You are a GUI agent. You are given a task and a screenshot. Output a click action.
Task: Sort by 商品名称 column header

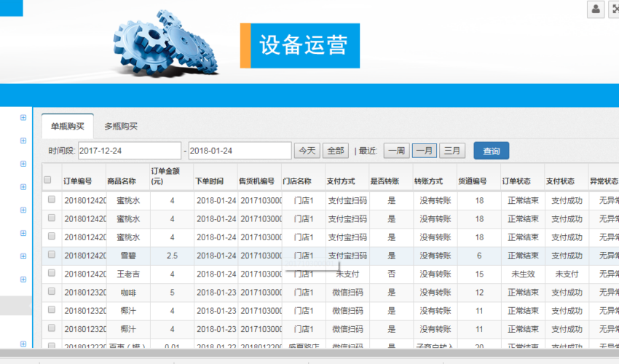point(122,181)
